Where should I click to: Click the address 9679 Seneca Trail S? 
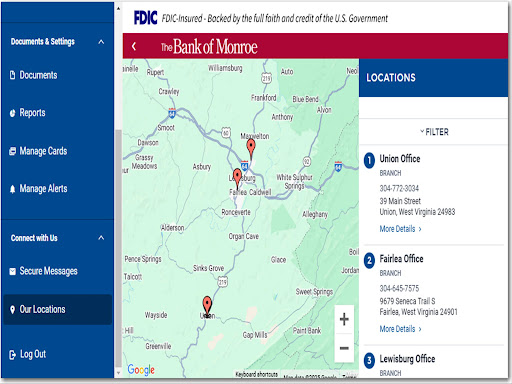point(407,301)
